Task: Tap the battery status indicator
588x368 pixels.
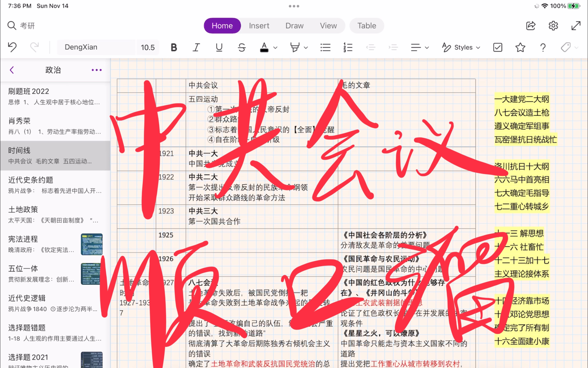Action: pyautogui.click(x=574, y=6)
